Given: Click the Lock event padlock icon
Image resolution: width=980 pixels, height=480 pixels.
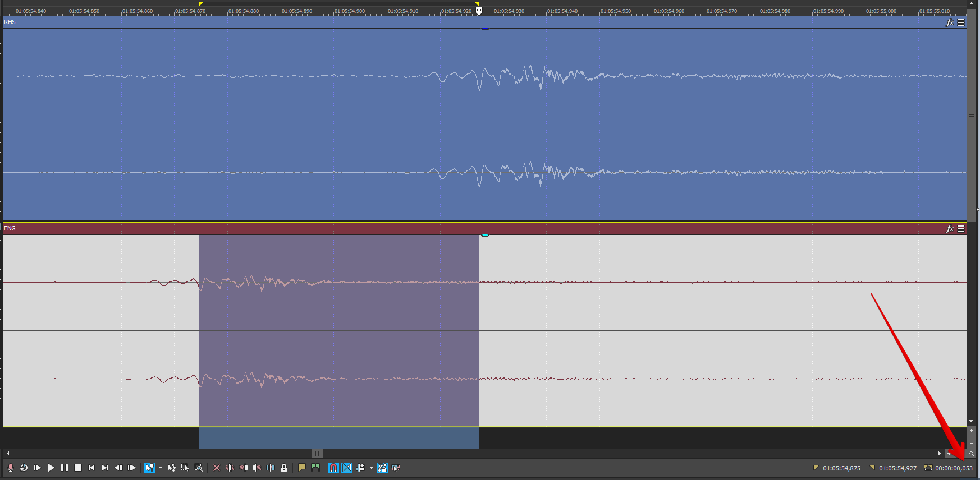Looking at the screenshot, I should 284,468.
